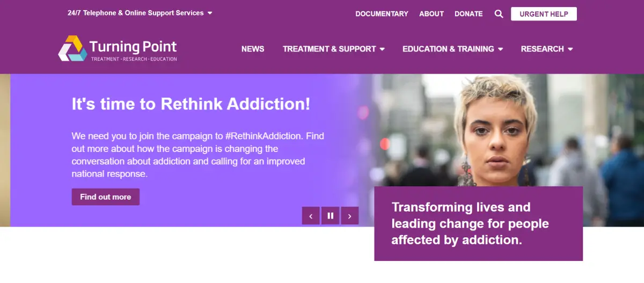Click the 'It's time to Rethink Addiction!' headline

pyautogui.click(x=191, y=104)
